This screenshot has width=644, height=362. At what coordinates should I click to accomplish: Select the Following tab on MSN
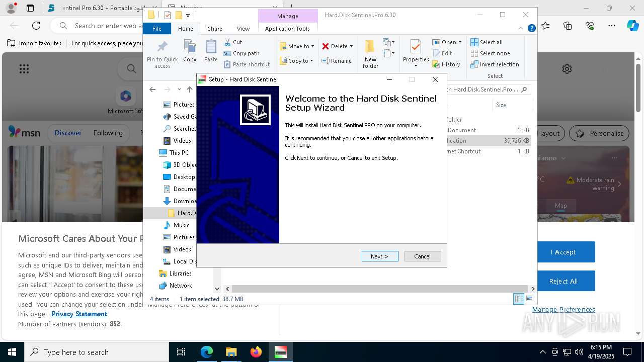click(x=108, y=133)
